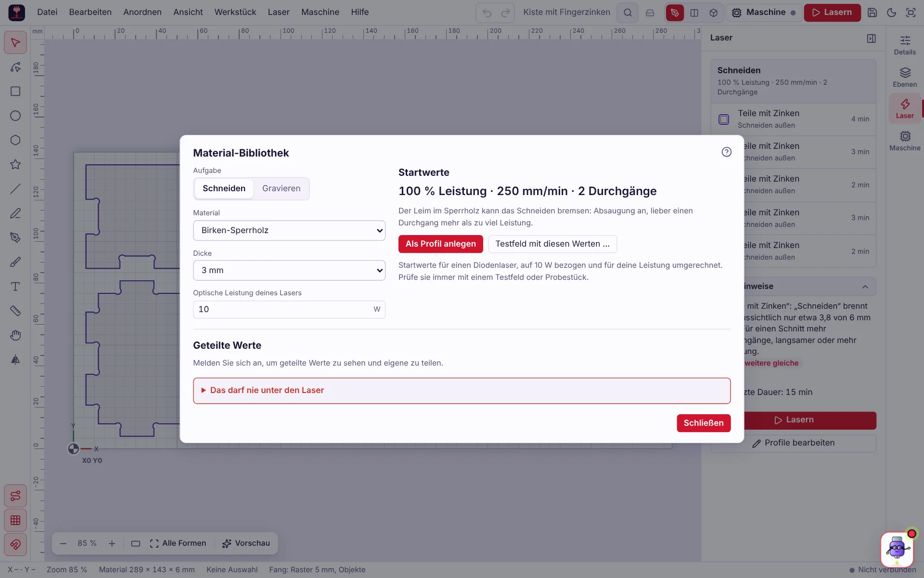Toggle the draw mode icon in top toolbar

(x=675, y=13)
